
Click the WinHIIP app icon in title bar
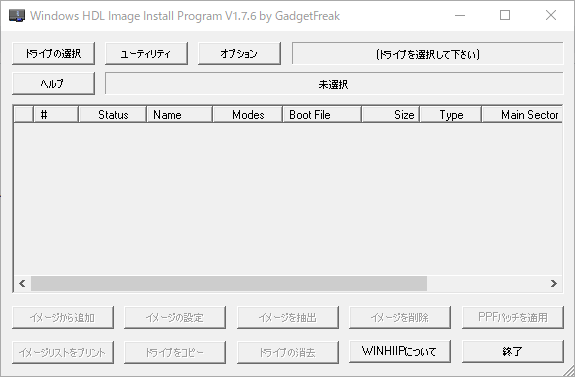tap(17, 15)
